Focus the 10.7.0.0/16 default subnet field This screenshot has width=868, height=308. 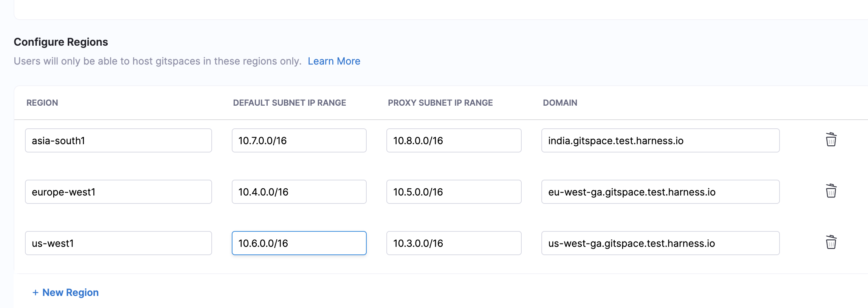pos(299,140)
